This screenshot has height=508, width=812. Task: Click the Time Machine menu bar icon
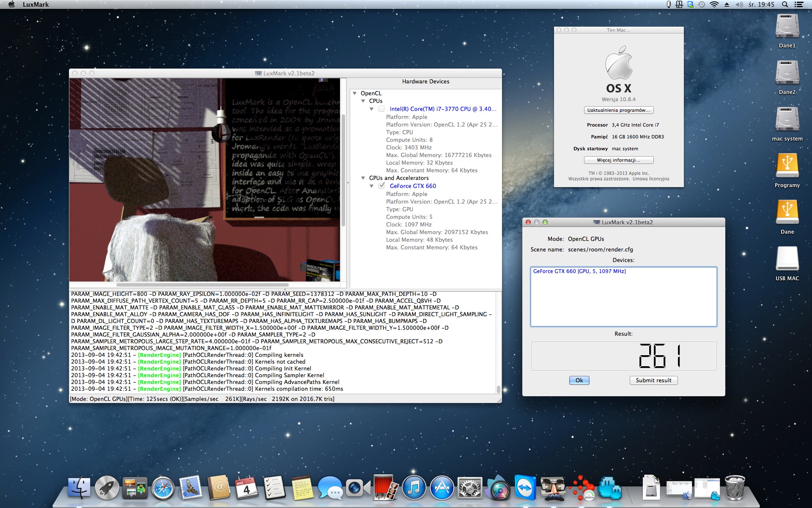coord(702,5)
